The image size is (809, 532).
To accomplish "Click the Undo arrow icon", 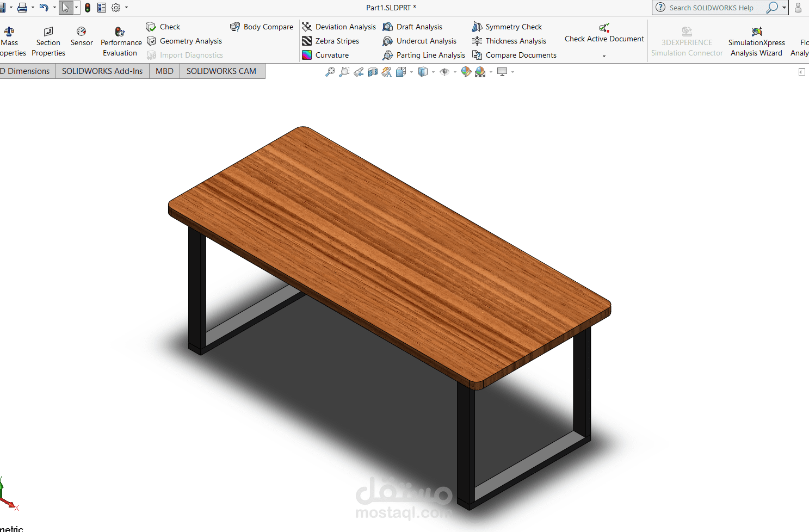I will pyautogui.click(x=44, y=8).
